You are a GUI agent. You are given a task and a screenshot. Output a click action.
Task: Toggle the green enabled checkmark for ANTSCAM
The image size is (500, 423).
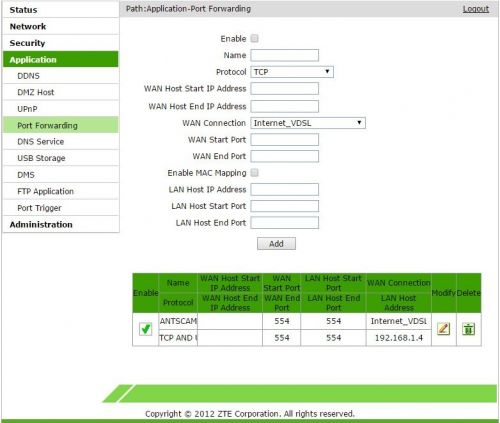point(145,329)
